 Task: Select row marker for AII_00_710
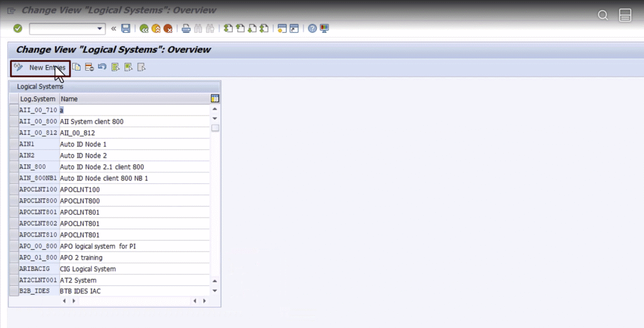[x=14, y=110]
